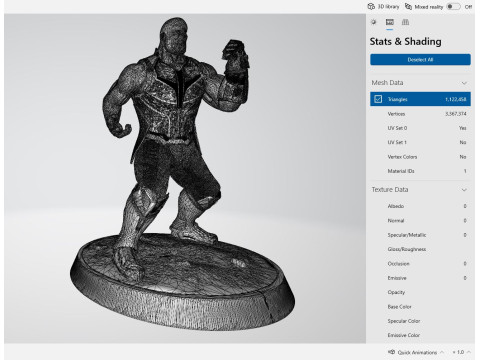Select the UV Set 0 row
Viewport: 480px width, 360px height.
420,128
